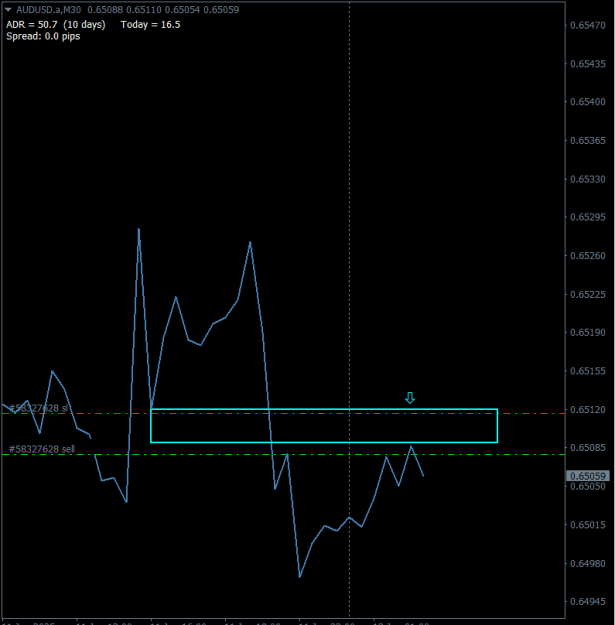This screenshot has height=625, width=615.
Task: Select the #58327628 sell order label
Action: pyautogui.click(x=41, y=449)
